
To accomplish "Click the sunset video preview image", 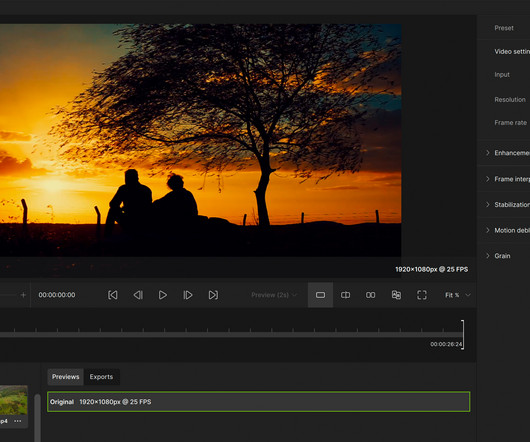I will [200, 140].
